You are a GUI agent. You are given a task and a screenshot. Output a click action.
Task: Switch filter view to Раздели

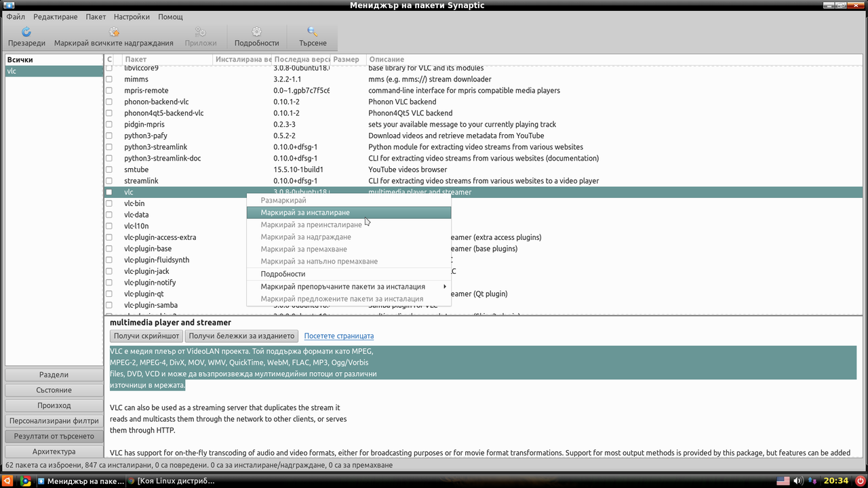click(x=54, y=375)
